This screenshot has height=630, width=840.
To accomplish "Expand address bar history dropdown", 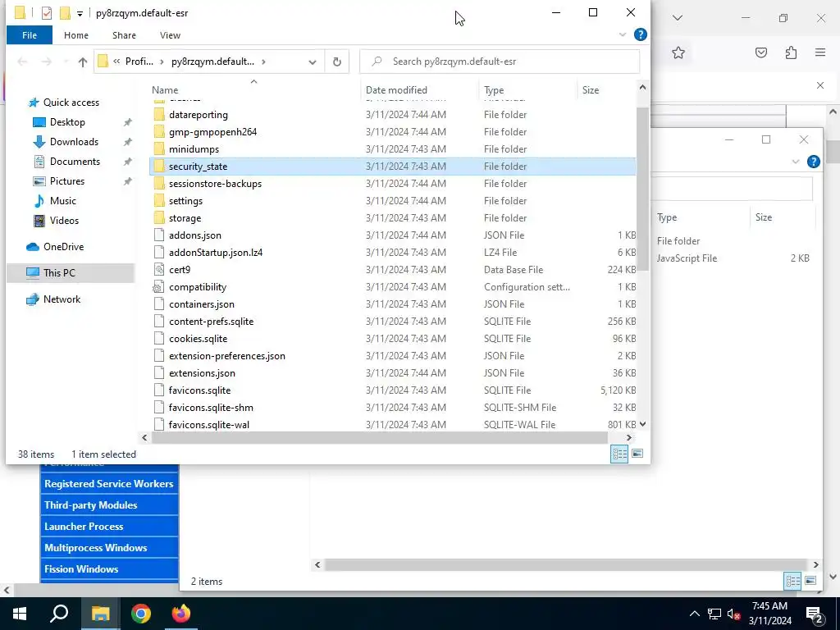I will [313, 62].
